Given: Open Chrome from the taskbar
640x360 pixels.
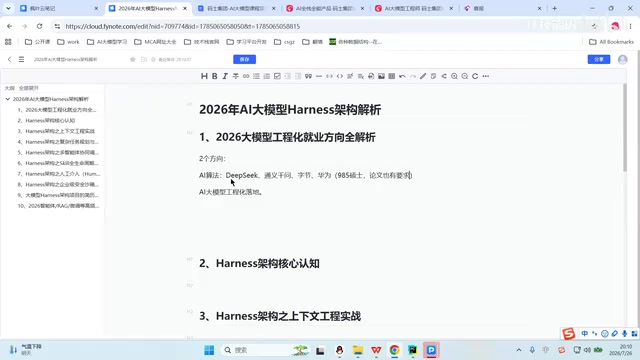Looking at the screenshot, I should click(394, 350).
